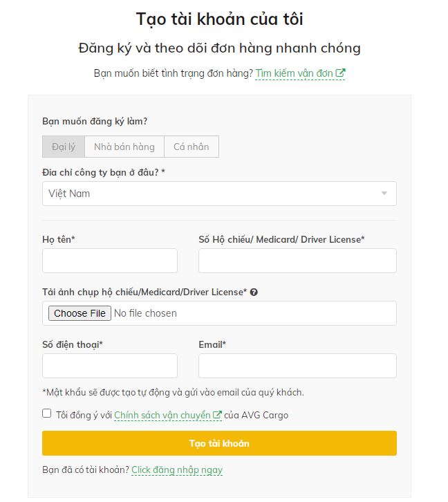
Task: Click into the Email text field
Action: (297, 366)
